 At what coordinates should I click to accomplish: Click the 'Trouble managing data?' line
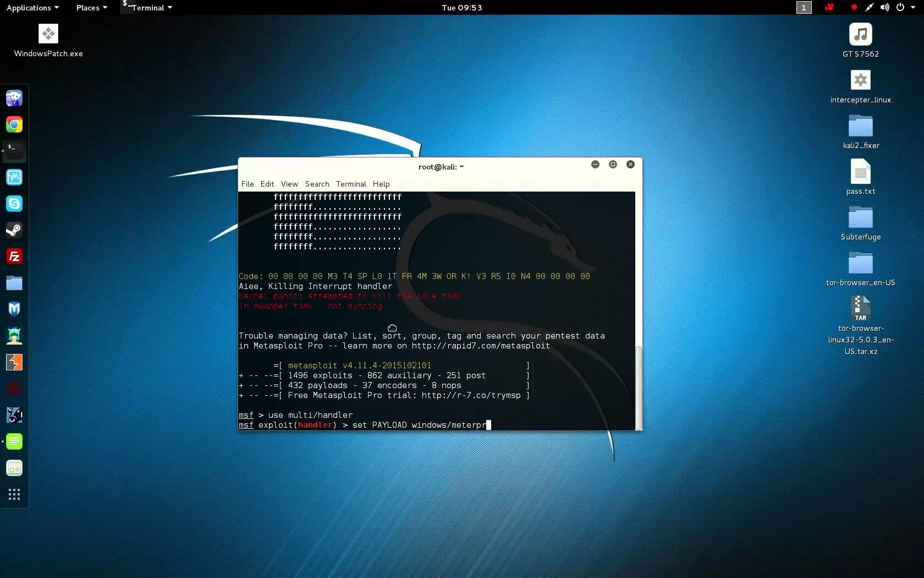(x=422, y=336)
